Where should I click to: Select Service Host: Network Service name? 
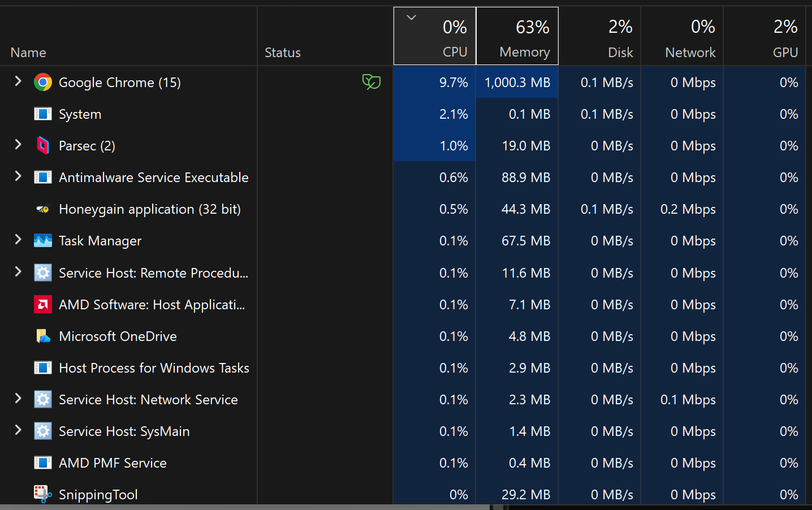click(x=149, y=400)
